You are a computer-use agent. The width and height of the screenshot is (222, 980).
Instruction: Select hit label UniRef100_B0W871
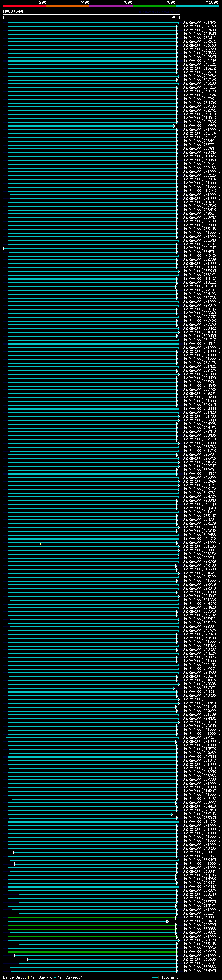click(199, 933)
